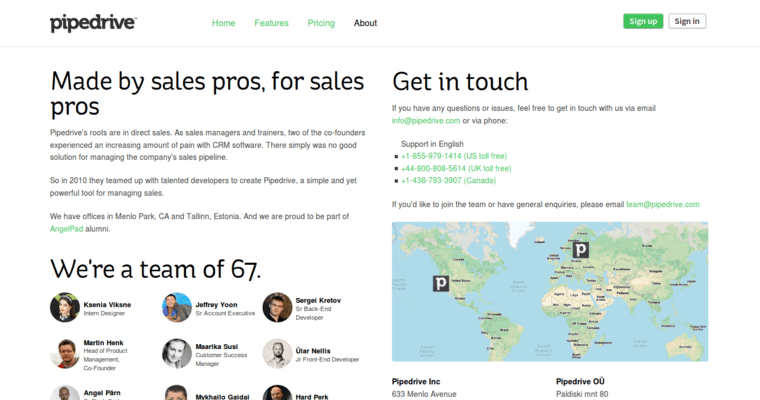Click the US toll free phone number
The height and width of the screenshot is (400, 760).
point(455,156)
